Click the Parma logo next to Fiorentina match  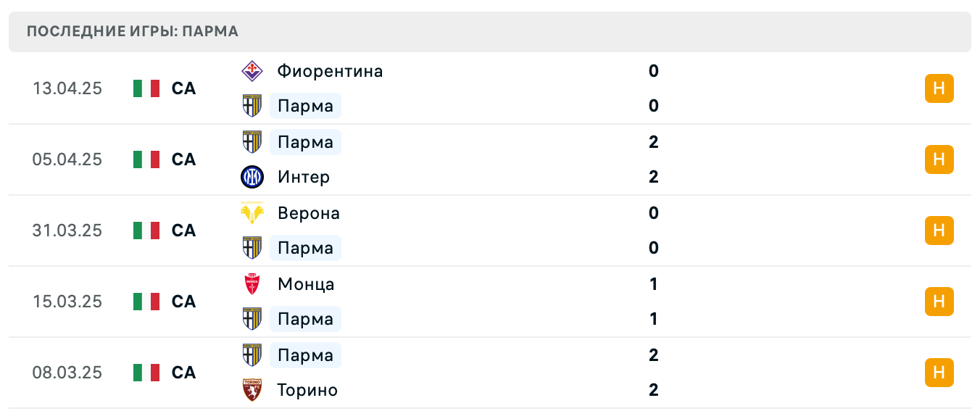point(252,106)
